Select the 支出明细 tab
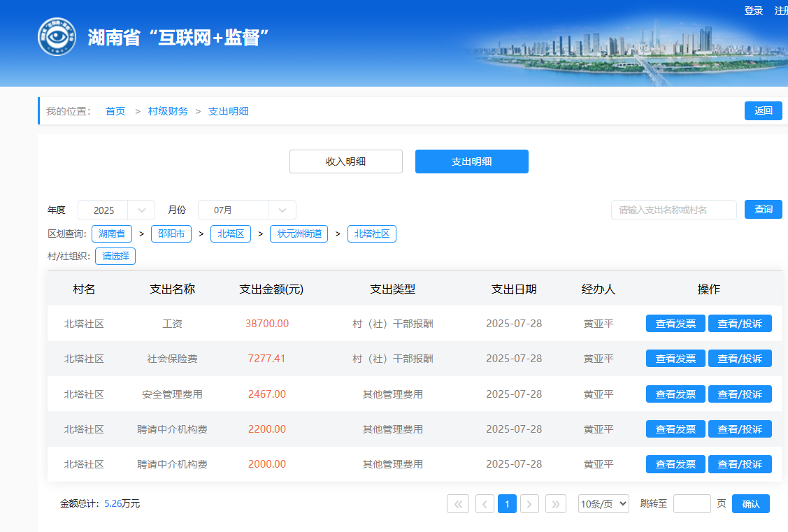The image size is (788, 532). pos(472,161)
